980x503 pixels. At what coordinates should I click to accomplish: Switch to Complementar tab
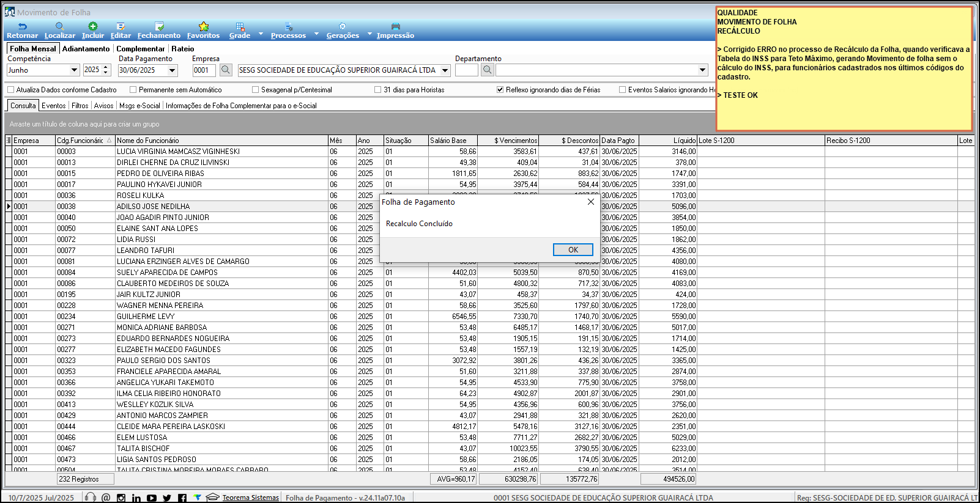(x=140, y=48)
